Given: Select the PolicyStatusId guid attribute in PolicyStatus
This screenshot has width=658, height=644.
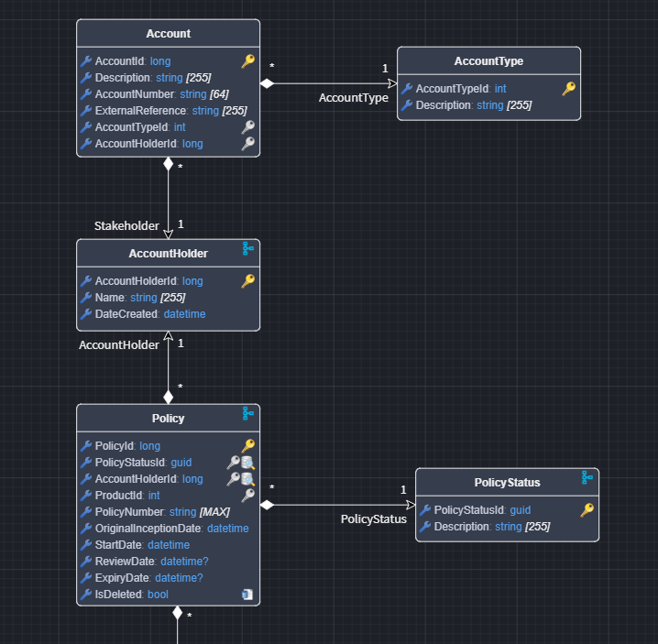Looking at the screenshot, I should (x=482, y=509).
